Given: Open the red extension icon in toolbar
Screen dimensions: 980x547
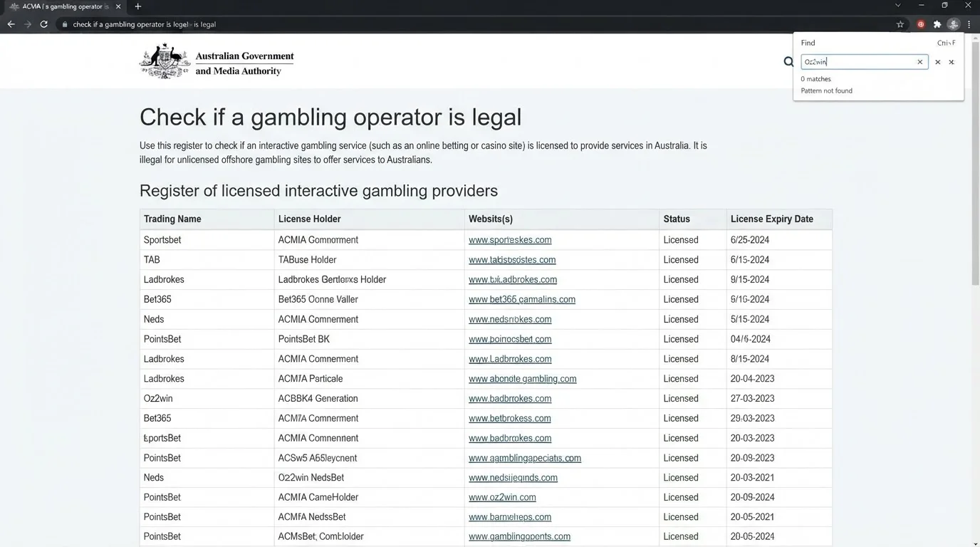Looking at the screenshot, I should point(921,24).
